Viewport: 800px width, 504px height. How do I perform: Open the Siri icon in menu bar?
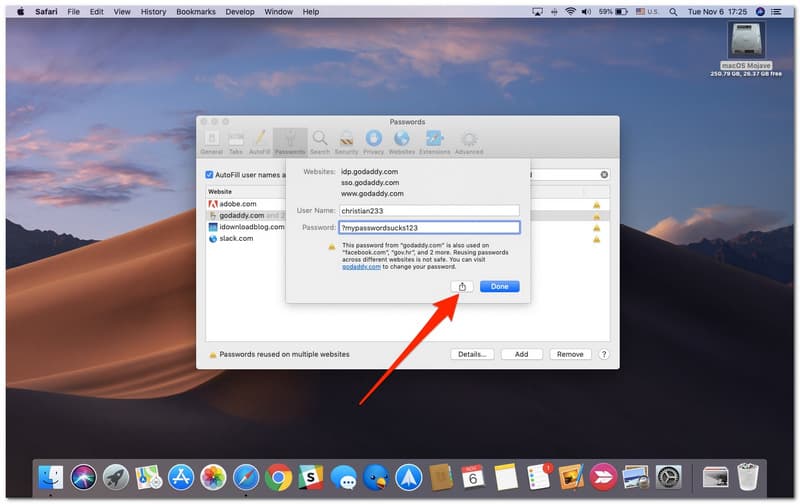[760, 11]
